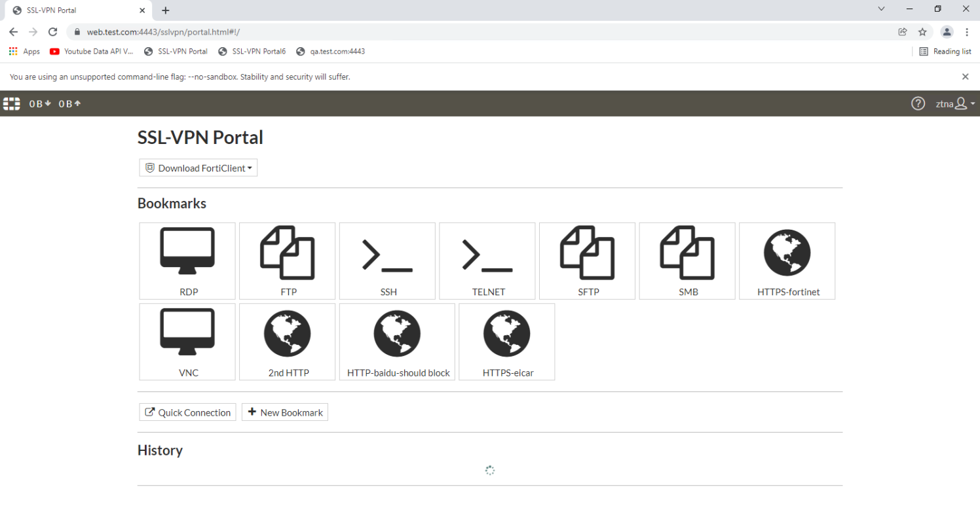Open the FTP bookmark

[287, 260]
